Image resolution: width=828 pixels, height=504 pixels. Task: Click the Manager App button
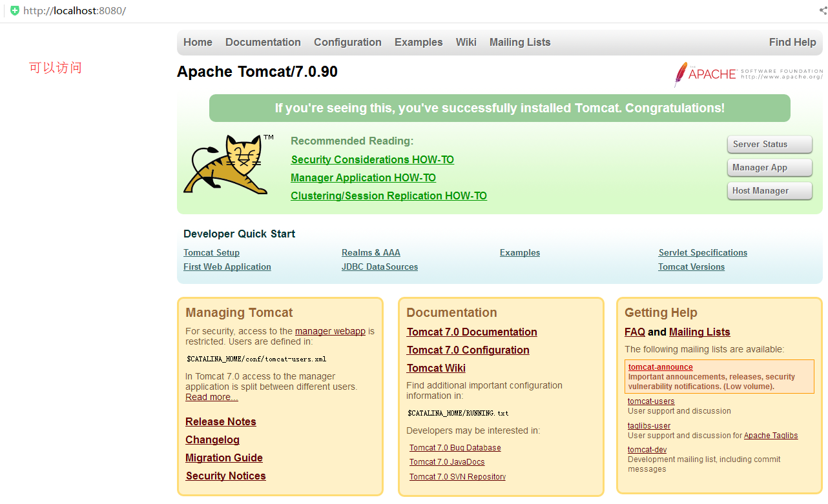tap(769, 168)
